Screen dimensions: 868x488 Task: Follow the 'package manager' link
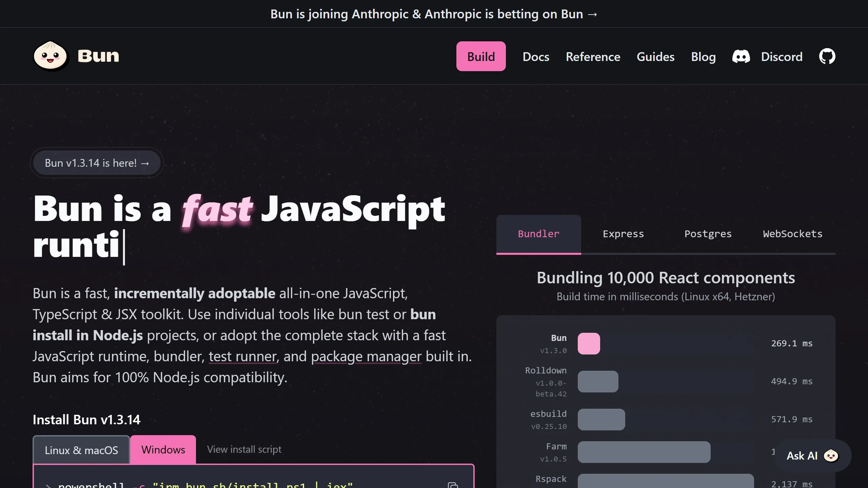pos(366,356)
